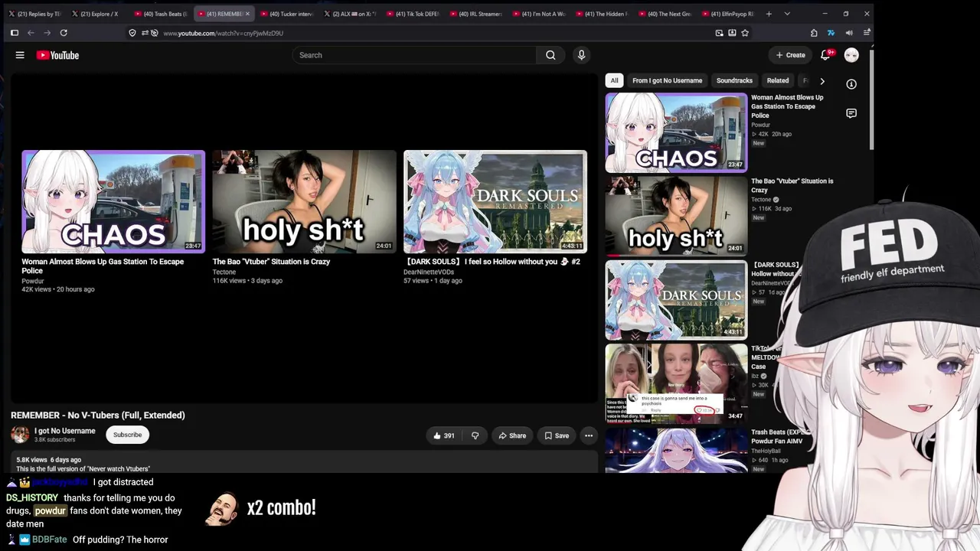
Task: Play end-screen Dark Souls Remastered video
Action: [495, 201]
